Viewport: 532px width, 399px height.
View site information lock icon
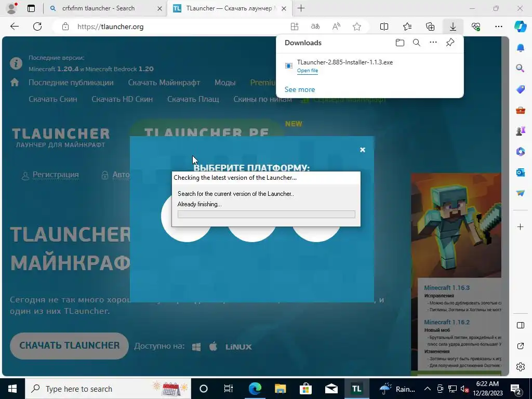pos(65,26)
